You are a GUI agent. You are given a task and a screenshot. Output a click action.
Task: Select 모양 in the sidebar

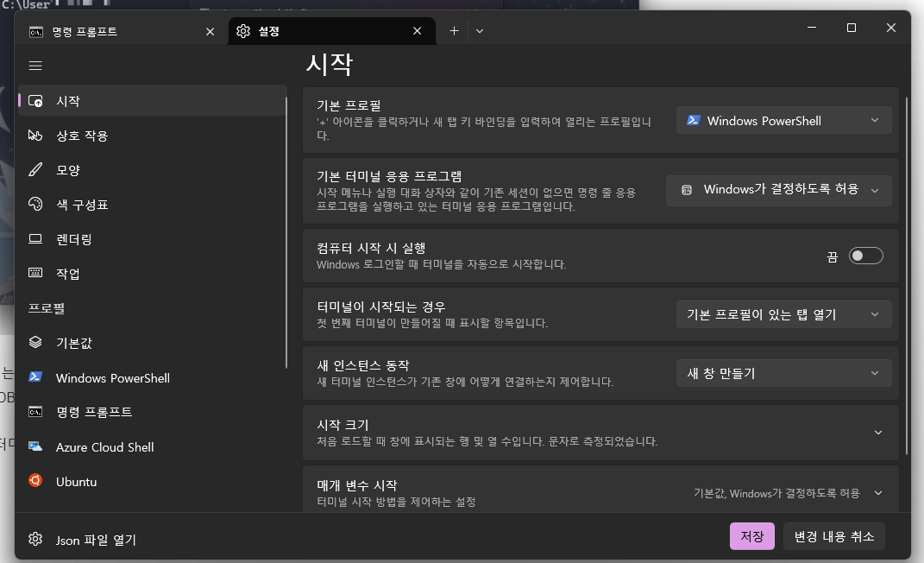[x=153, y=170]
